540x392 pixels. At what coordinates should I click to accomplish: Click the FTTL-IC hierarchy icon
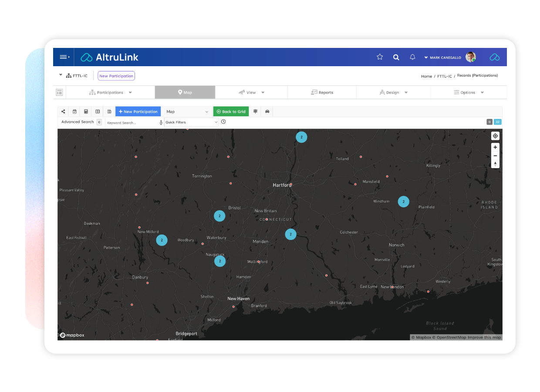[x=69, y=76]
